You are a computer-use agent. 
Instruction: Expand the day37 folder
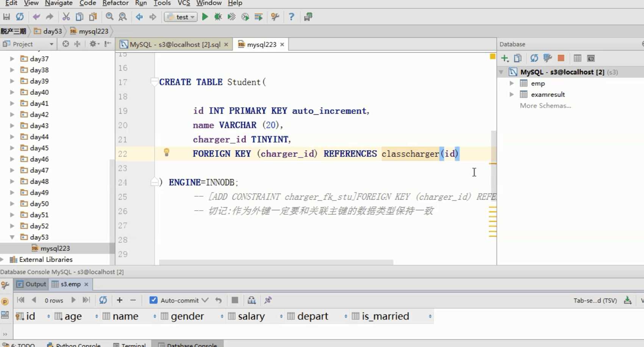(12, 59)
